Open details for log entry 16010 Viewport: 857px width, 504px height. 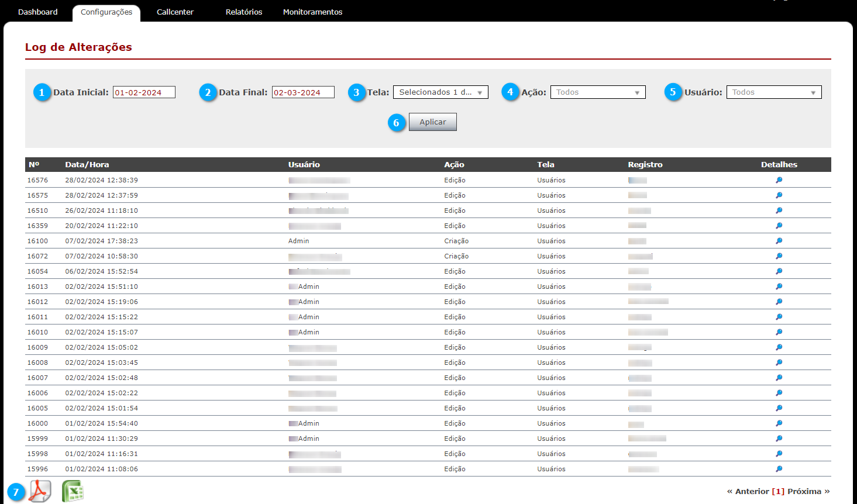coord(779,332)
